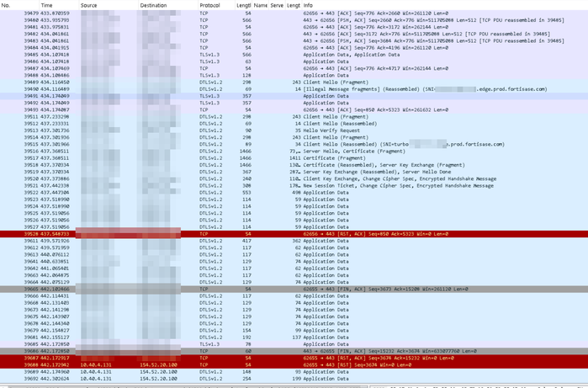Select packet 39641 at time 440.633851
Screen dimensions: 588x388
pyautogui.click(x=294, y=262)
